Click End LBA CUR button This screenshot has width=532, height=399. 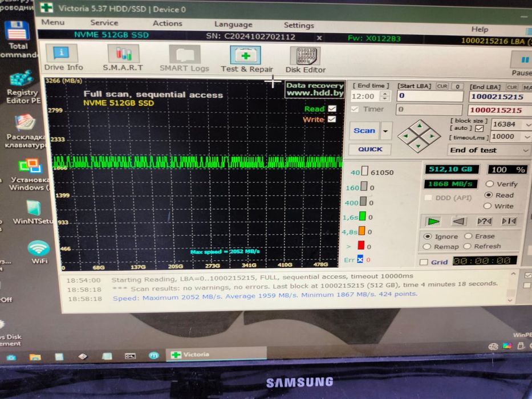click(512, 87)
